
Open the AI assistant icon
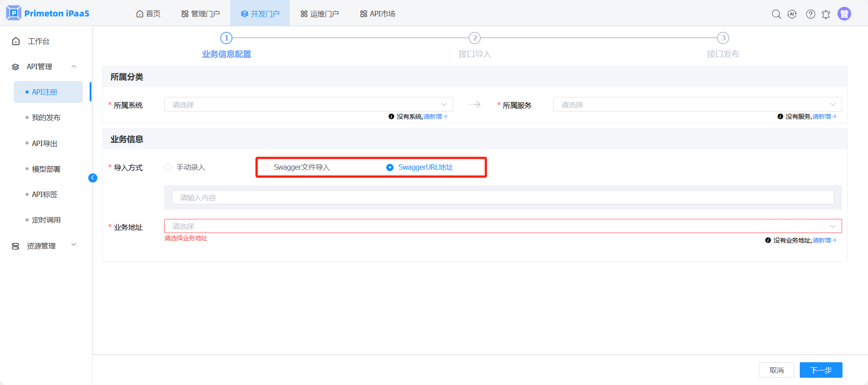pyautogui.click(x=792, y=14)
